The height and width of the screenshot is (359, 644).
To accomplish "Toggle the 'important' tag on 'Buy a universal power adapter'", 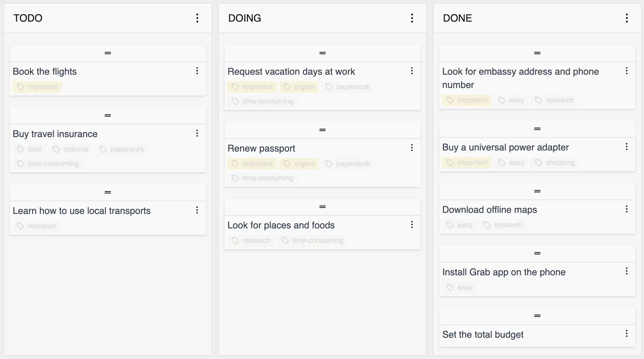I will [x=466, y=162].
